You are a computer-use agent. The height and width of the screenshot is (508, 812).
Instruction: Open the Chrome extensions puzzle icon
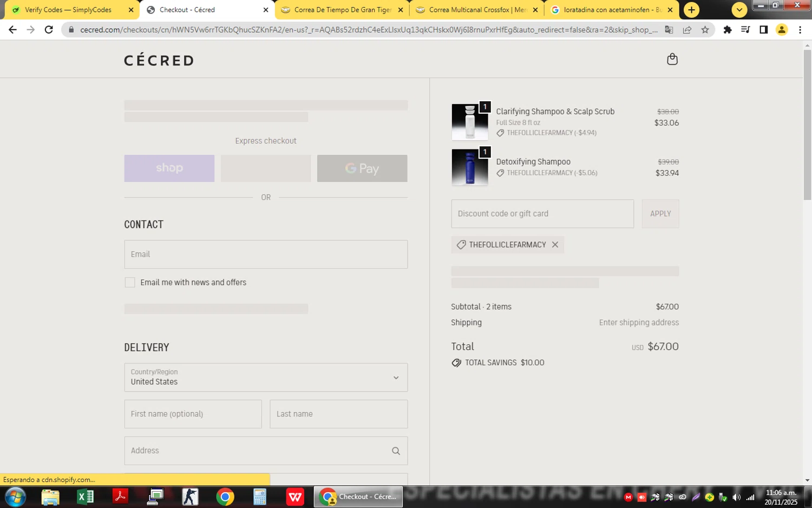[x=728, y=30]
